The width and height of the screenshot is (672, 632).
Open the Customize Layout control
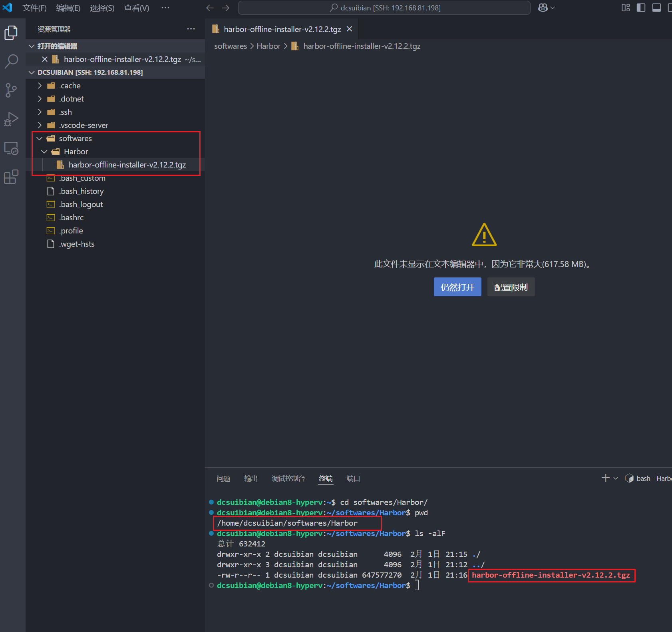pos(626,8)
